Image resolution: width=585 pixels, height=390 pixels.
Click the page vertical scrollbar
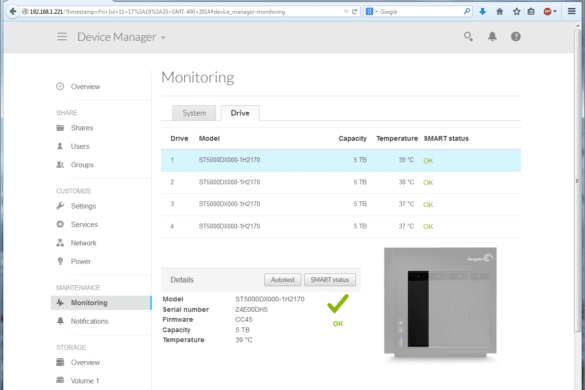coord(578,179)
